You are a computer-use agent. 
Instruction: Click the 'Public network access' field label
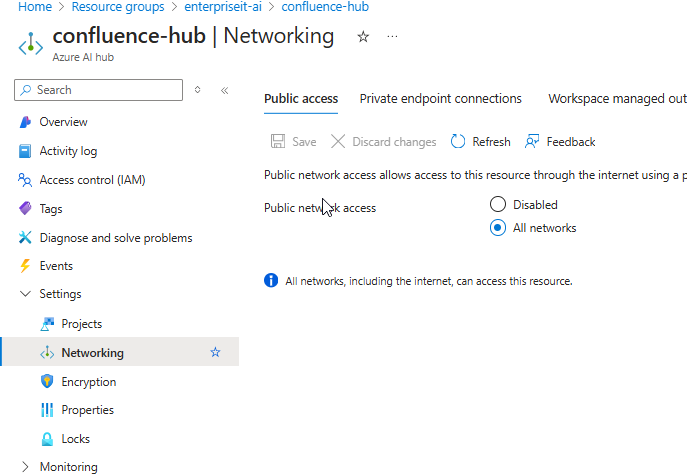pyautogui.click(x=320, y=208)
